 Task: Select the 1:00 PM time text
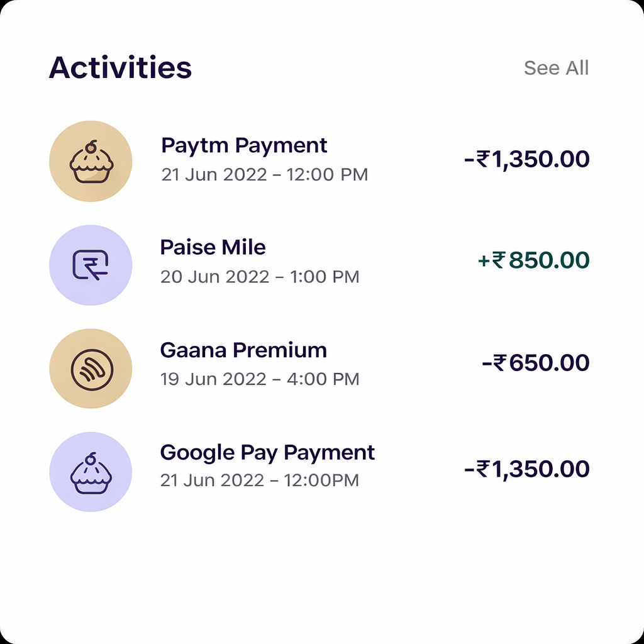click(325, 277)
